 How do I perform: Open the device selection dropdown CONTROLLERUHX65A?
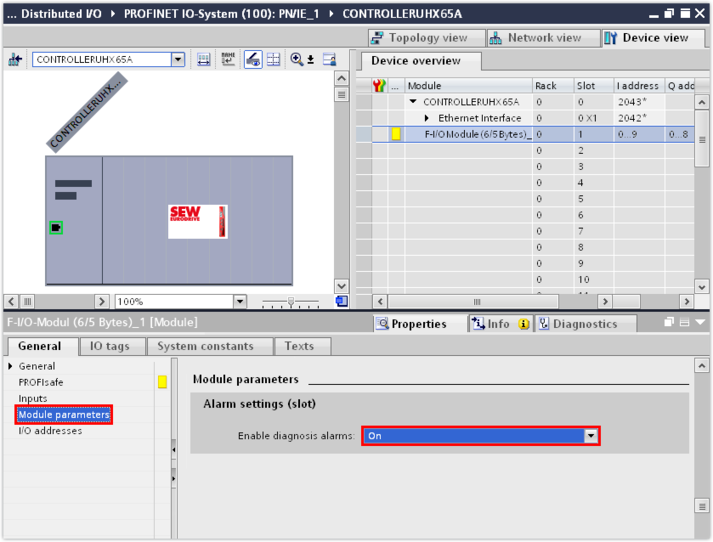click(178, 60)
